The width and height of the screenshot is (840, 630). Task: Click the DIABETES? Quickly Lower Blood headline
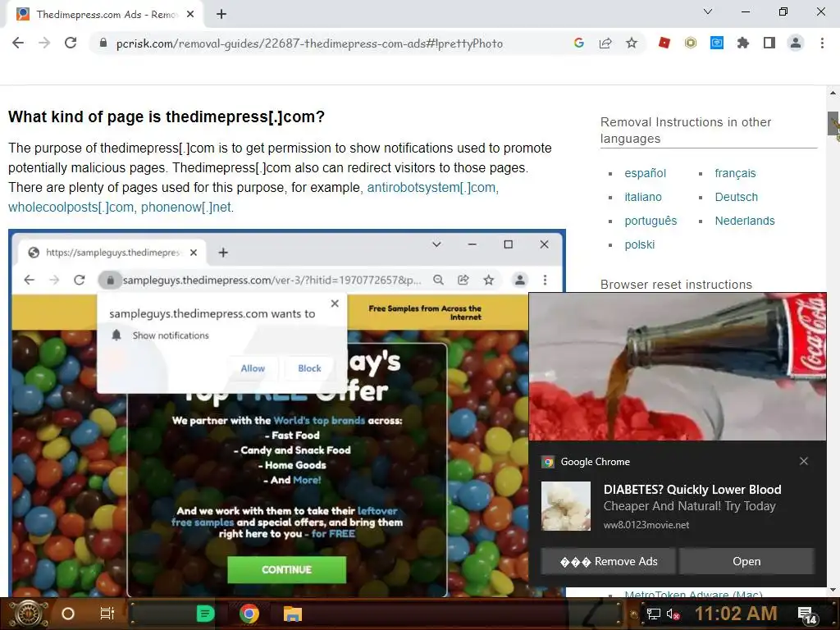tap(692, 490)
